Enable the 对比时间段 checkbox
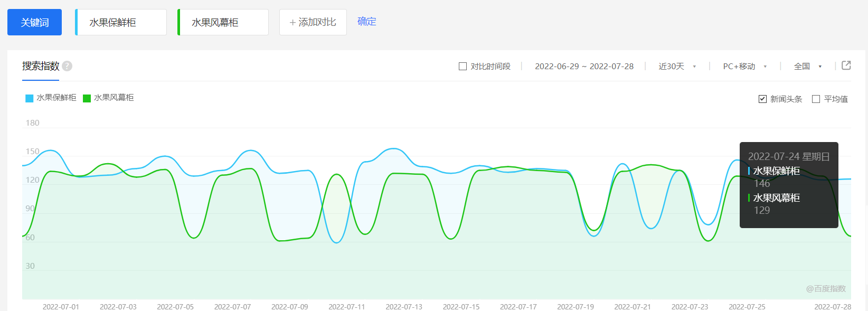868x311 pixels. point(463,67)
